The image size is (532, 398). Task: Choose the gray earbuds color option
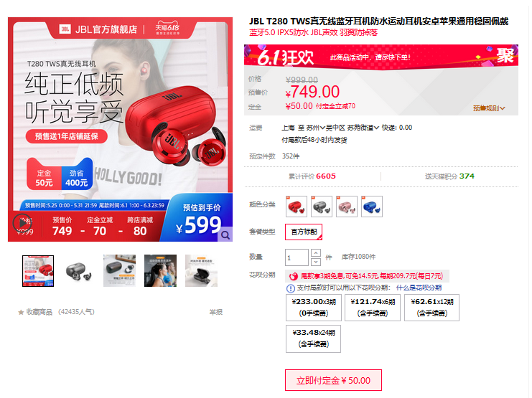322,207
